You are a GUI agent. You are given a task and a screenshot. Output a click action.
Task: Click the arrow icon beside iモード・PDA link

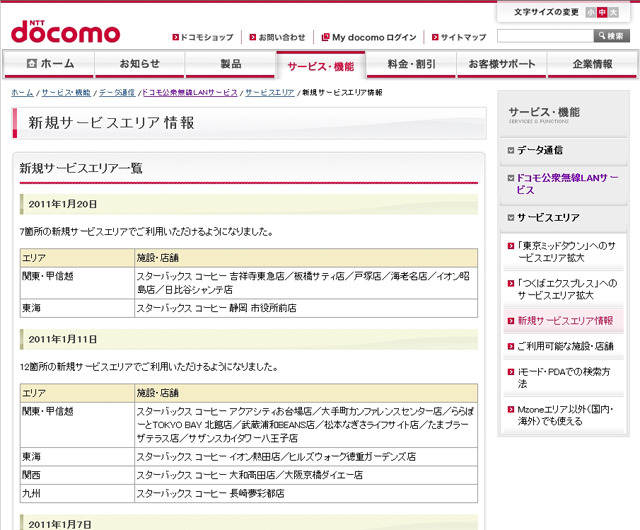coord(511,372)
